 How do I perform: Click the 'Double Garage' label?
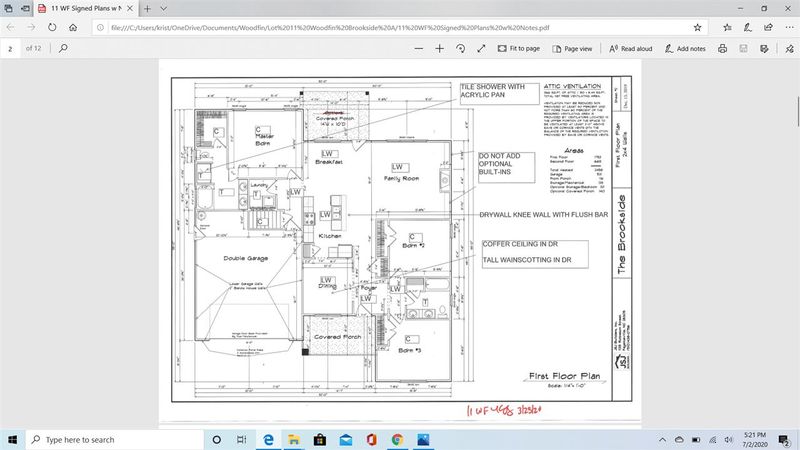(245, 258)
